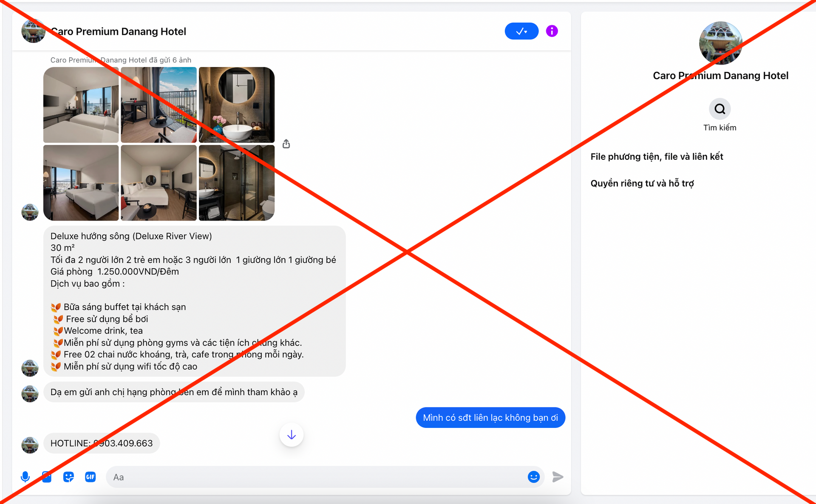Click the scroll-to-latest down arrow button
Viewport: 816px width, 504px height.
click(292, 435)
